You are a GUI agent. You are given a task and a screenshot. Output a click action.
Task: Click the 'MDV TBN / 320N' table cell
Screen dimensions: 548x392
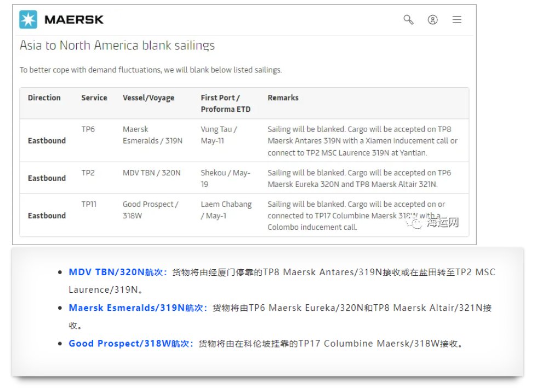[x=152, y=173]
